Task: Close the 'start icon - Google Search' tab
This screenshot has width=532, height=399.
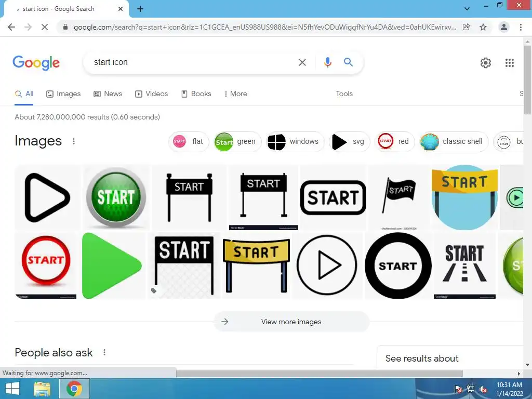Action: 121,9
